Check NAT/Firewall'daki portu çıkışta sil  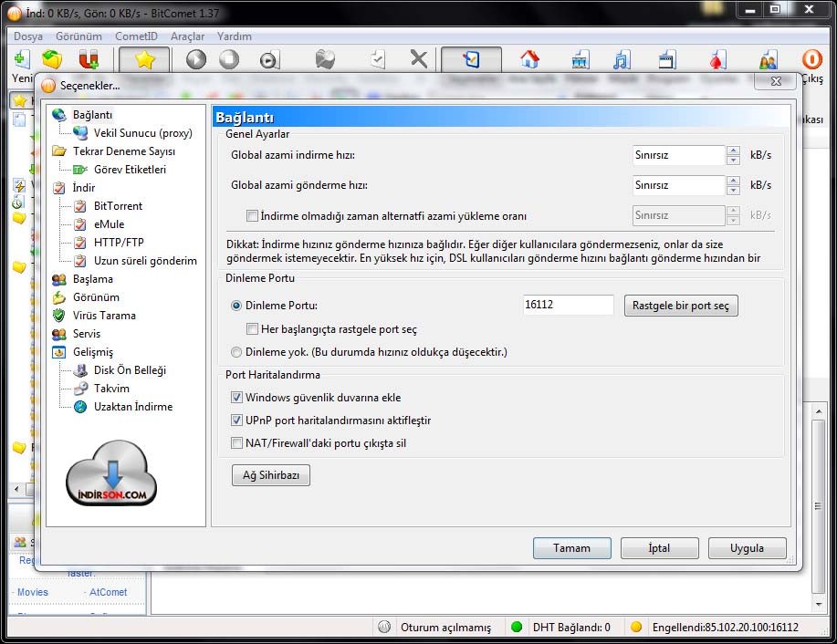click(236, 443)
